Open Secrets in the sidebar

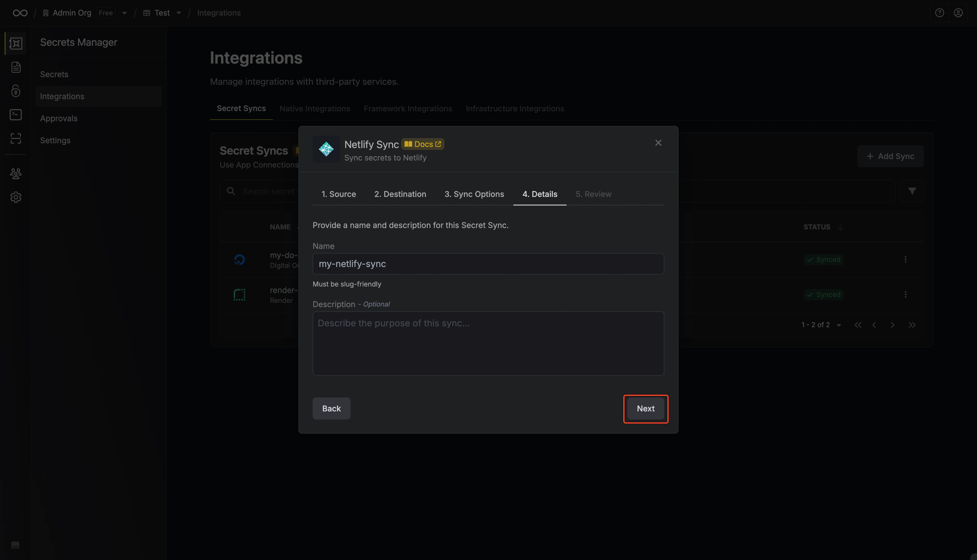pos(98,74)
